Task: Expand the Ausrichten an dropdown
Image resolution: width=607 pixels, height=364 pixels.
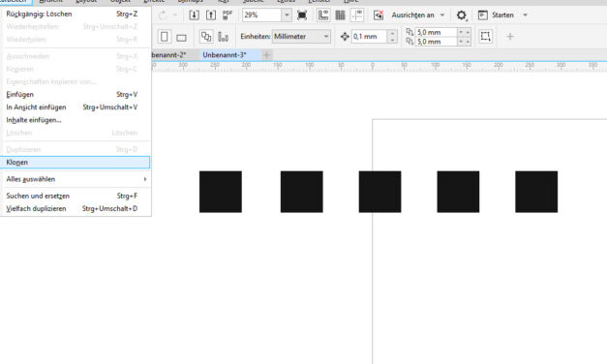Action: pyautogui.click(x=442, y=15)
